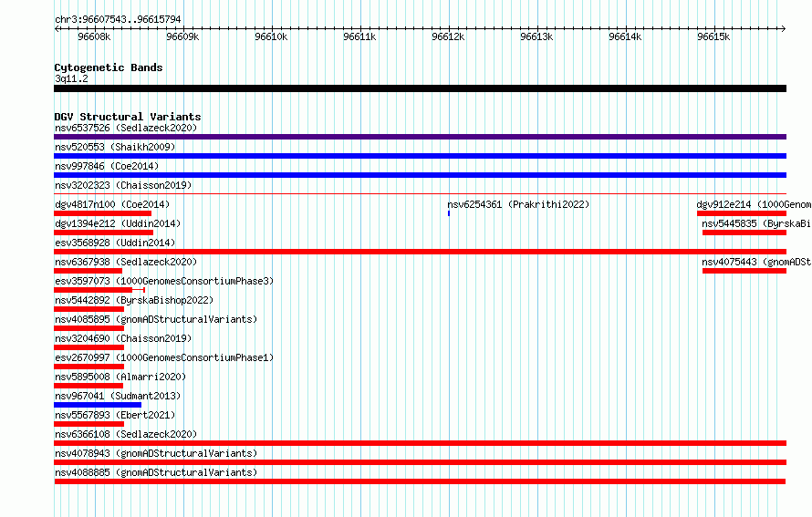Open nsv967041 (Sudmant2013) label
Image resolution: width=812 pixels, height=517 pixels.
tap(118, 396)
